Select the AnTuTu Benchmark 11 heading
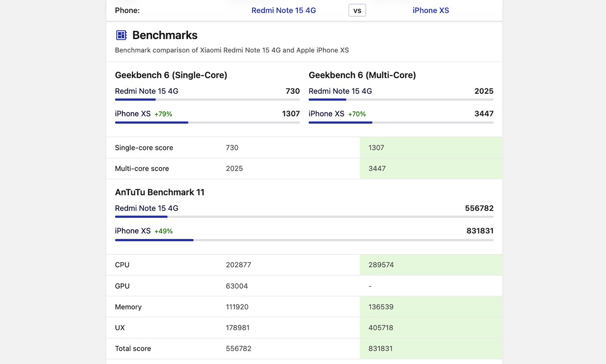 pyautogui.click(x=160, y=192)
